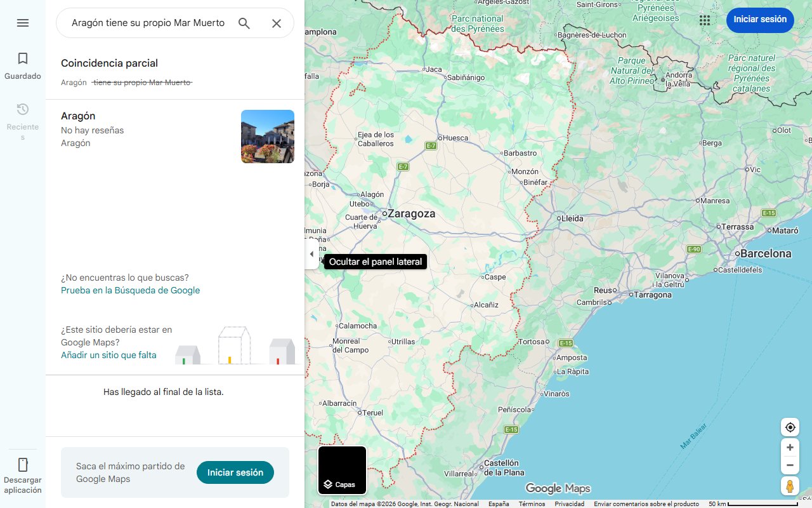Zoom in using the plus control

click(x=790, y=447)
